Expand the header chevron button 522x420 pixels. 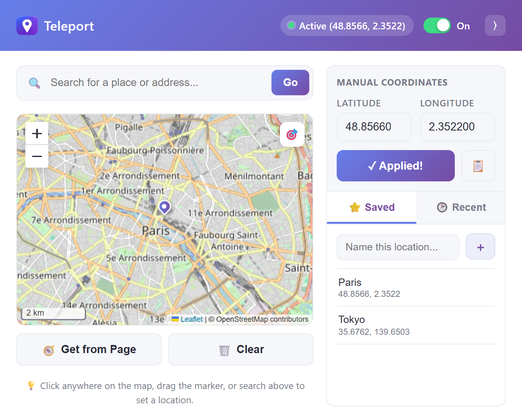click(x=495, y=26)
